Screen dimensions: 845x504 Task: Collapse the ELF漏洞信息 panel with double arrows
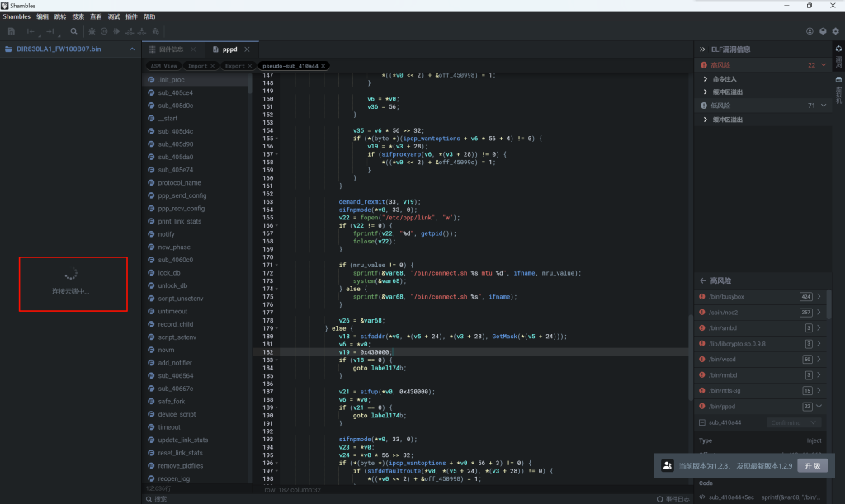tap(702, 49)
